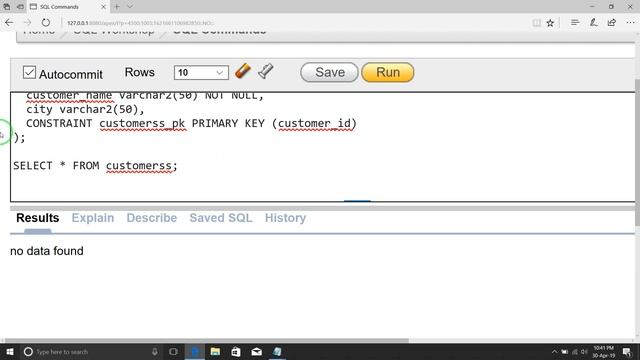
Task: Go back in the browser
Action: pos(9,22)
